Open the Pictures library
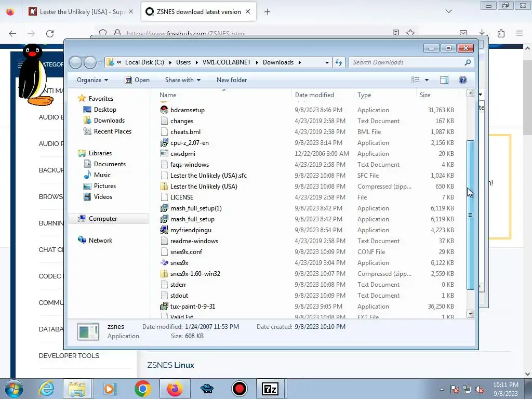532x399 pixels. click(104, 186)
